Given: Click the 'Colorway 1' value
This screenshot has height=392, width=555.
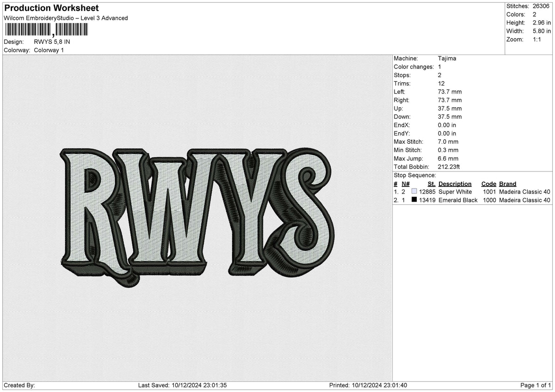Looking at the screenshot, I should [x=49, y=50].
